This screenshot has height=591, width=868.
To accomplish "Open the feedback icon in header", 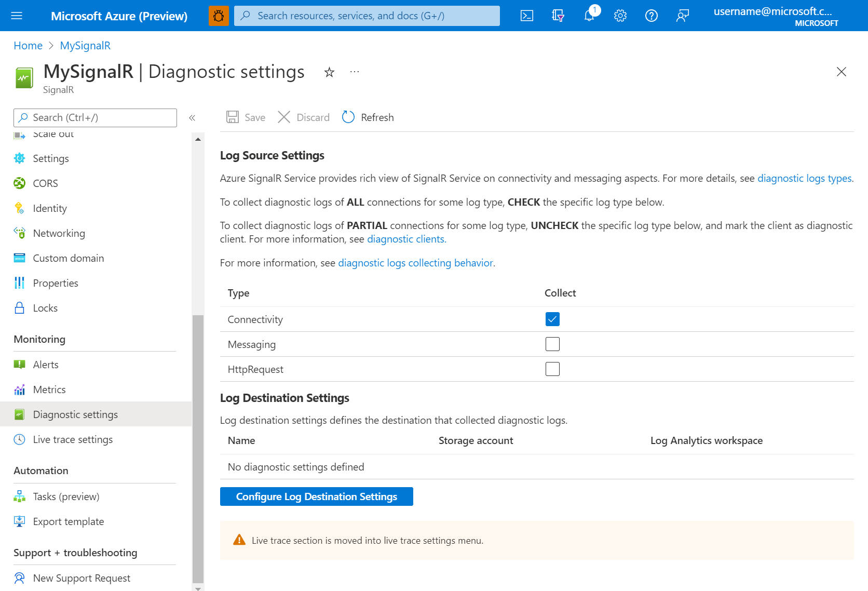I will 682,16.
